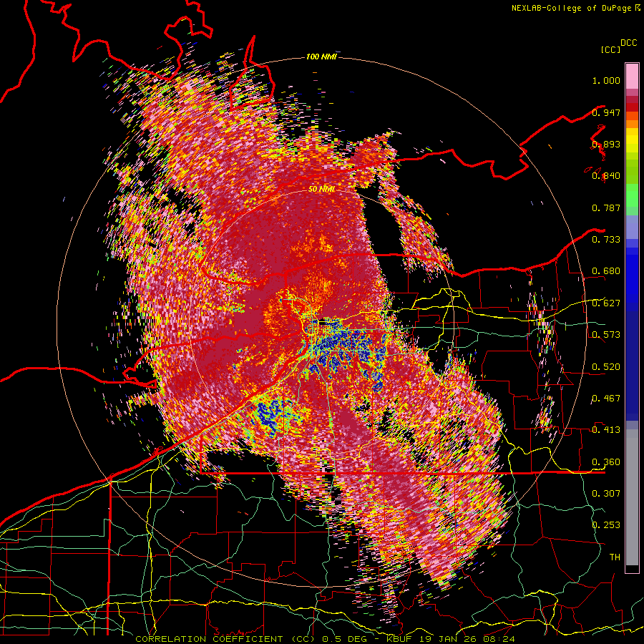Click the 0.307 legend value
644x644 pixels.
tap(606, 494)
